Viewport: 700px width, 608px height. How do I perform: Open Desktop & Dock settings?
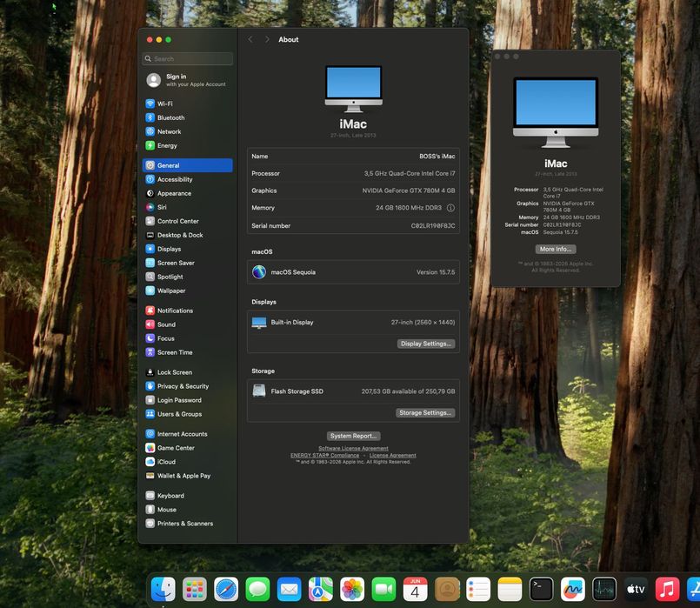point(188,235)
